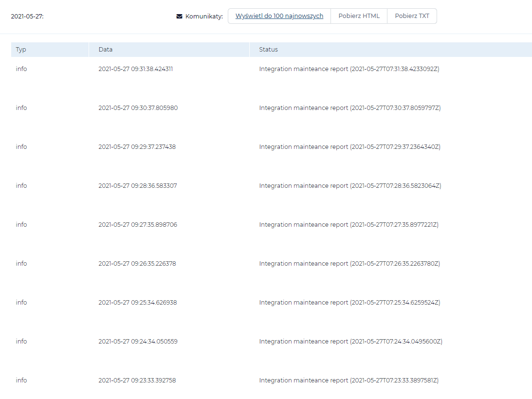Click status report with timestamp 07:29:37.2364340Z
The height and width of the screenshot is (399, 532).
pyautogui.click(x=350, y=147)
